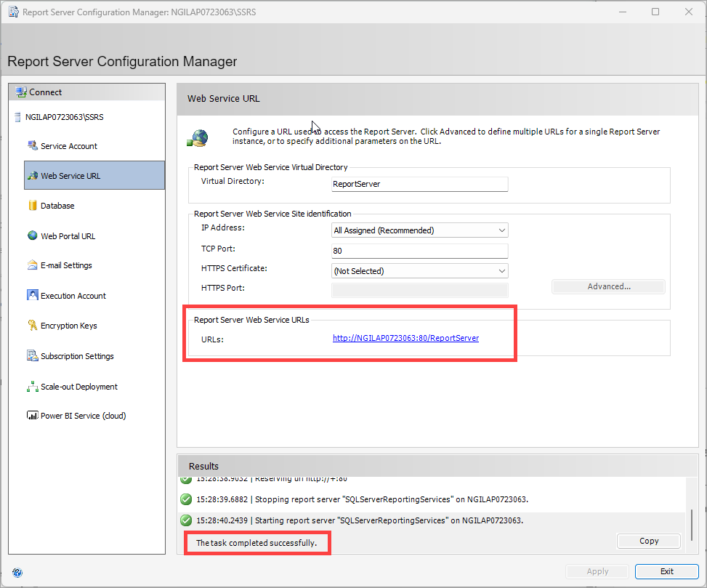Click the Copy button in Results

pos(648,541)
